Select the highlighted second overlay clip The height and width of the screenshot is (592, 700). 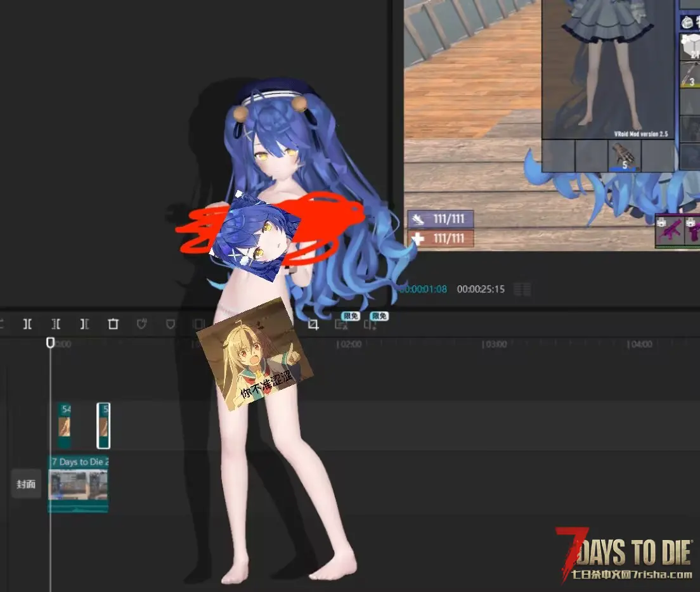103,425
